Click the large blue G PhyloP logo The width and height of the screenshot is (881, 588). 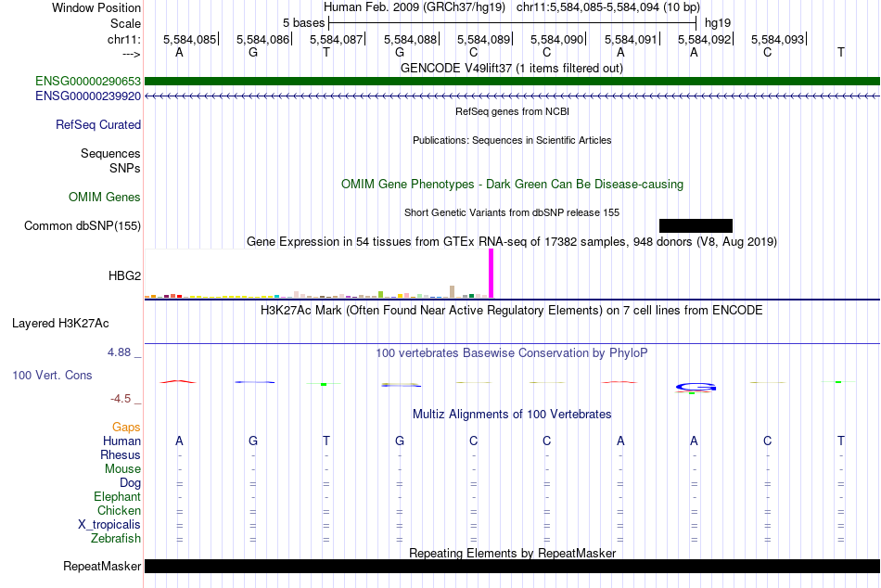(x=696, y=387)
